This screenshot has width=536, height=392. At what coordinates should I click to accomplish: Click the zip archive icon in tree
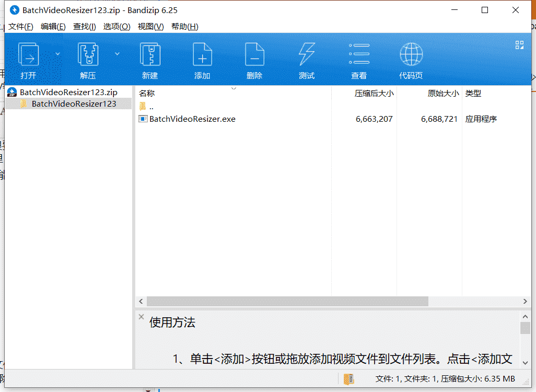[x=12, y=92]
